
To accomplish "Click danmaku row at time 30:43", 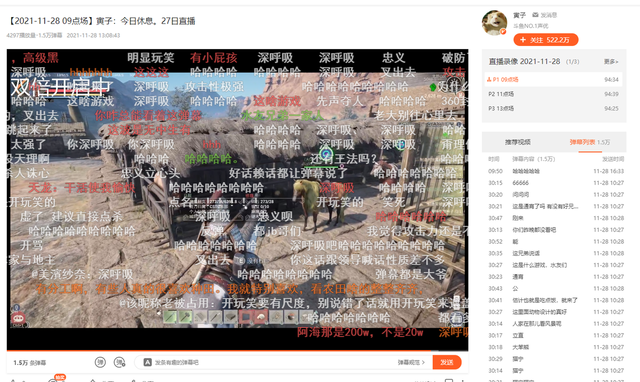I will click(x=556, y=289).
